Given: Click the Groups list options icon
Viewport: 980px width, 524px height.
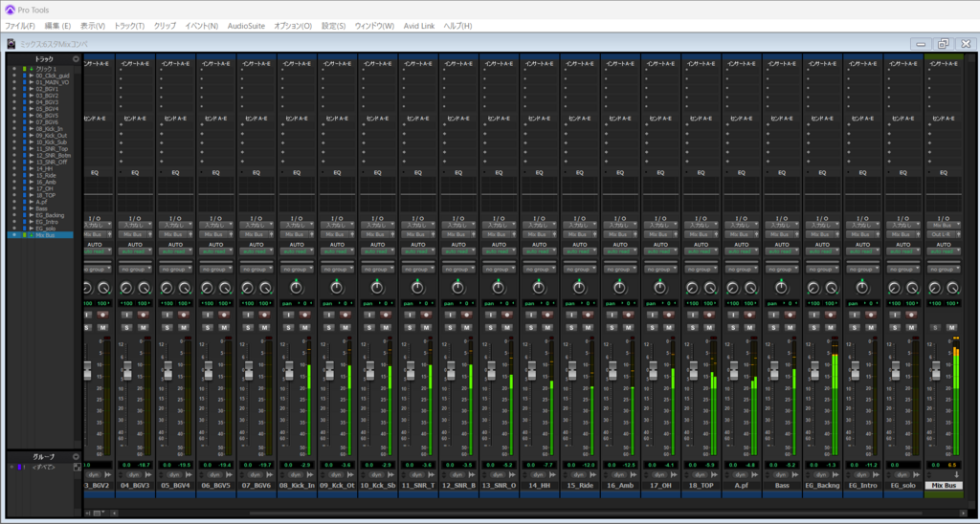Looking at the screenshot, I should click(76, 455).
